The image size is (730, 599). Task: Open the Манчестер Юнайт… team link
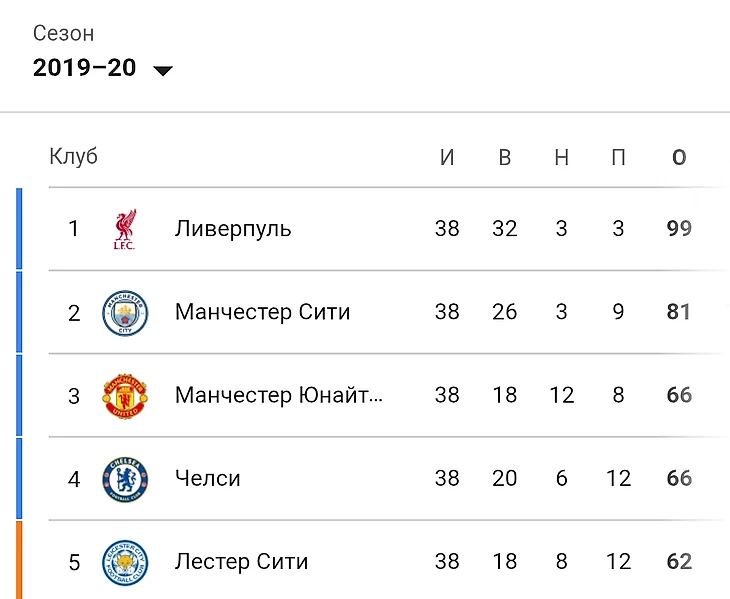279,395
